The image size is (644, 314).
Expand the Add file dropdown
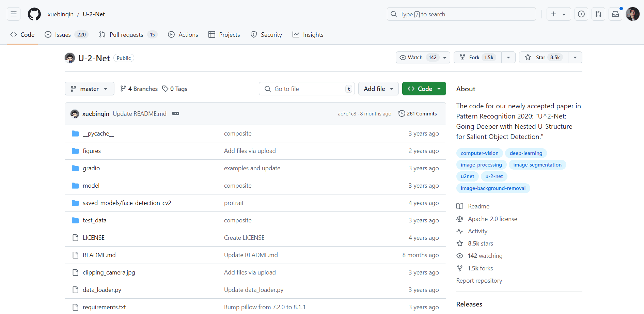[378, 89]
